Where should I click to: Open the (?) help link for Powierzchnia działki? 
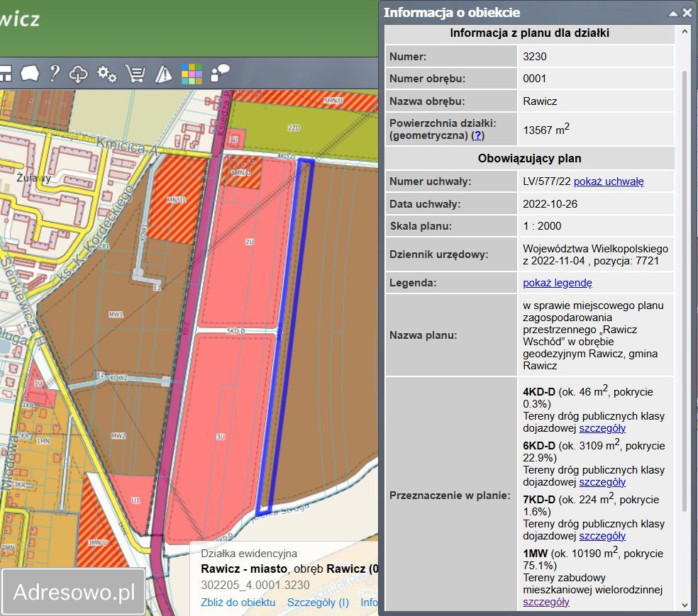coord(478,135)
